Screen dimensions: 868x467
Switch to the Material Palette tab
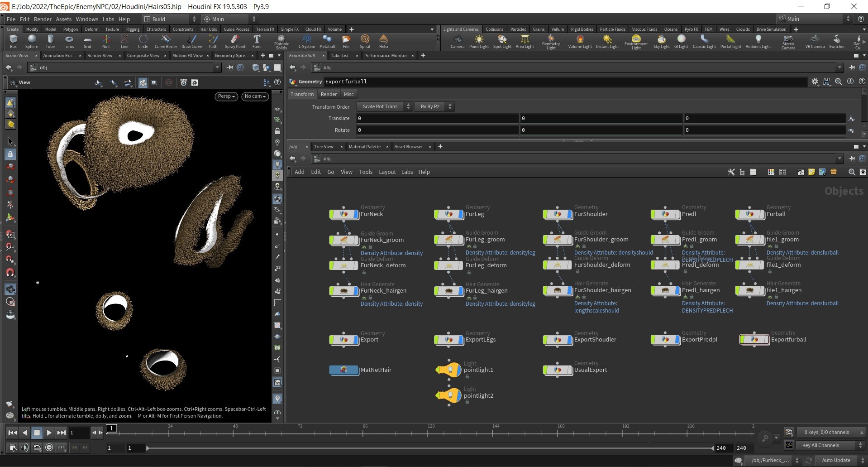coord(364,146)
